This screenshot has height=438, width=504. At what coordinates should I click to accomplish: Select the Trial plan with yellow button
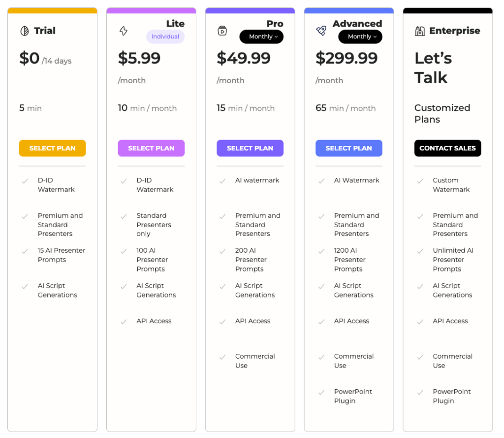[x=52, y=148]
